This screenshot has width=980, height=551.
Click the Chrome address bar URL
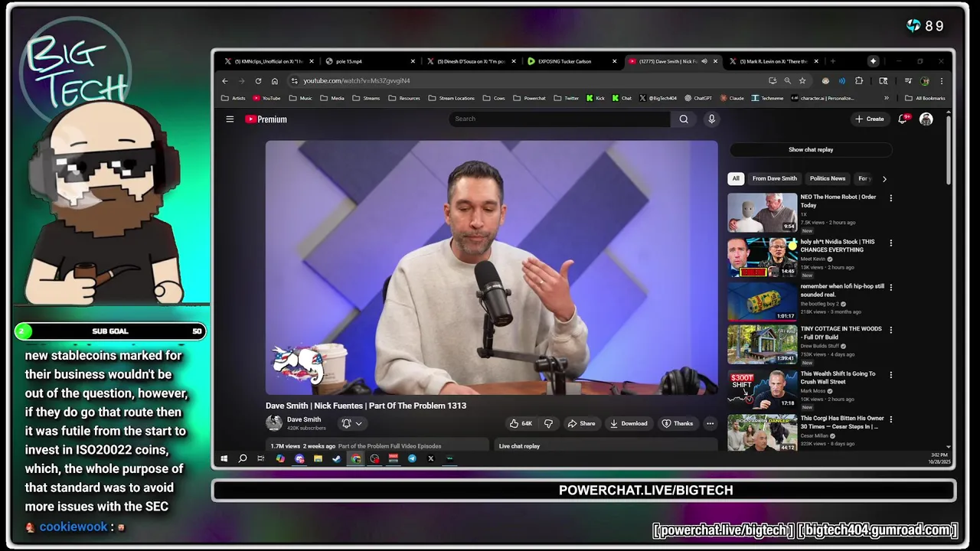point(357,80)
